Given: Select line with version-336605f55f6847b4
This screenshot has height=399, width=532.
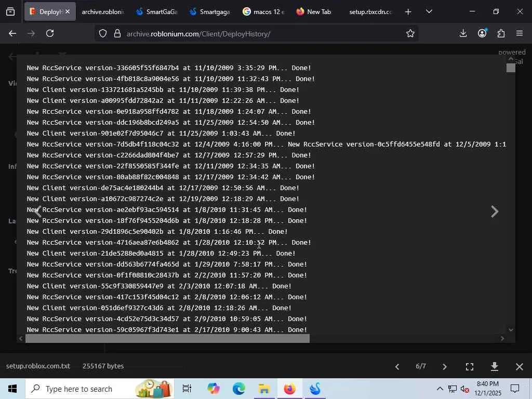Looking at the screenshot, I should click(169, 68).
